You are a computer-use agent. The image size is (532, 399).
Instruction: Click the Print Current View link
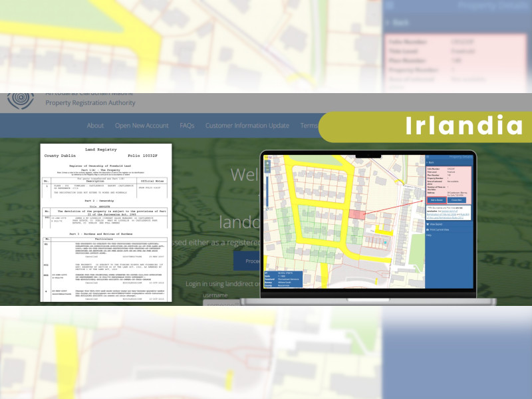[438, 229]
